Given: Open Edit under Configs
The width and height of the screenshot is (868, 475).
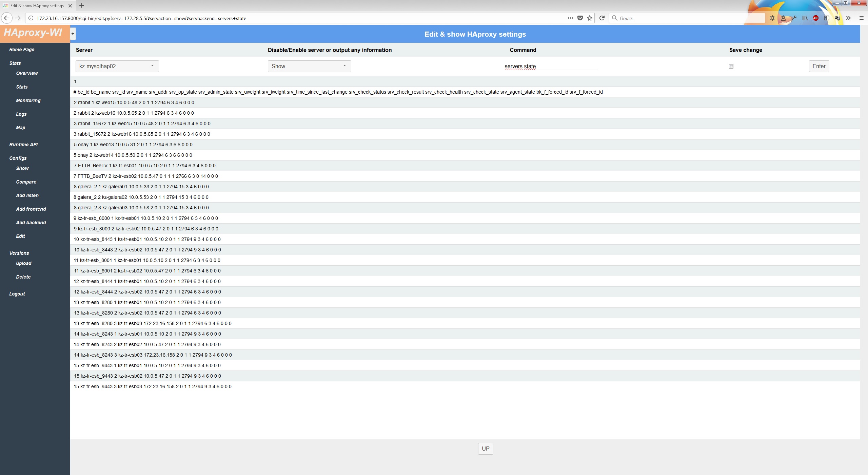Looking at the screenshot, I should 20,236.
